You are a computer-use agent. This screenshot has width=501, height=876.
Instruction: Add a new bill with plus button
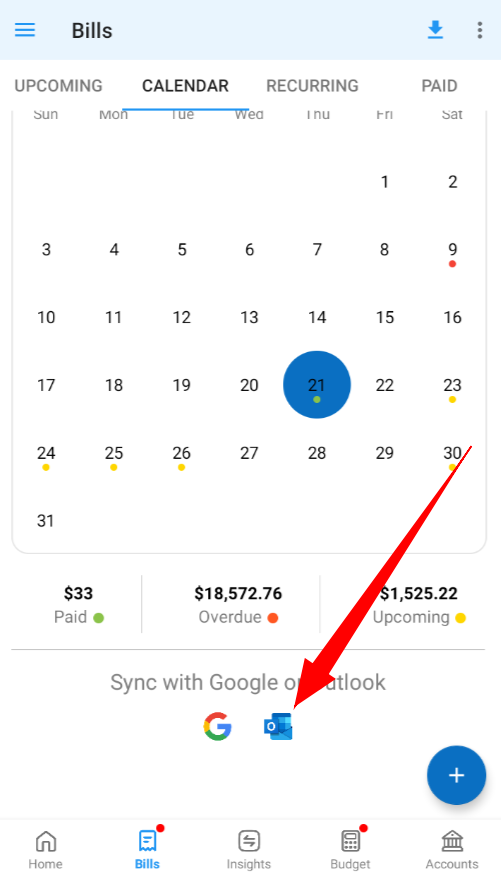click(456, 775)
